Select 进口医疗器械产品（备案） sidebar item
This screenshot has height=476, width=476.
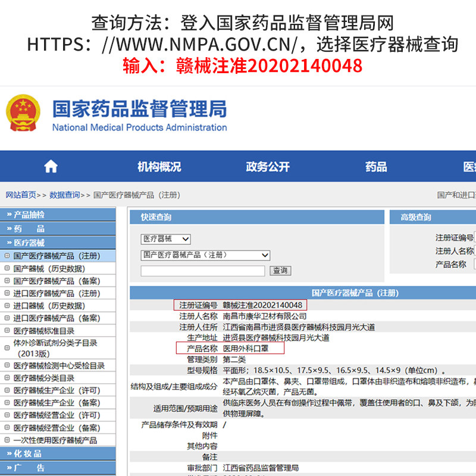pos(57,318)
